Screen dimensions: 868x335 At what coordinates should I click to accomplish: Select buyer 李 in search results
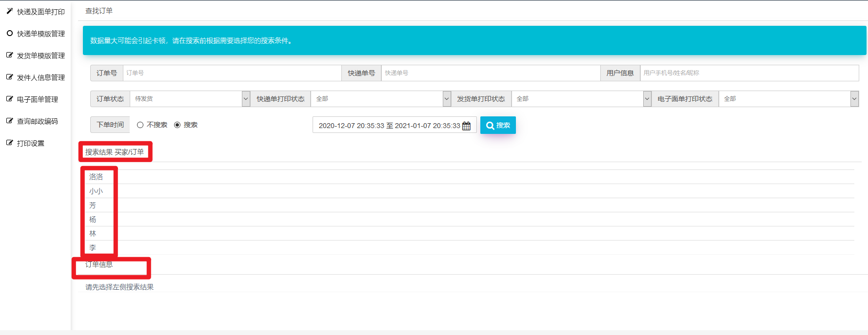point(93,247)
